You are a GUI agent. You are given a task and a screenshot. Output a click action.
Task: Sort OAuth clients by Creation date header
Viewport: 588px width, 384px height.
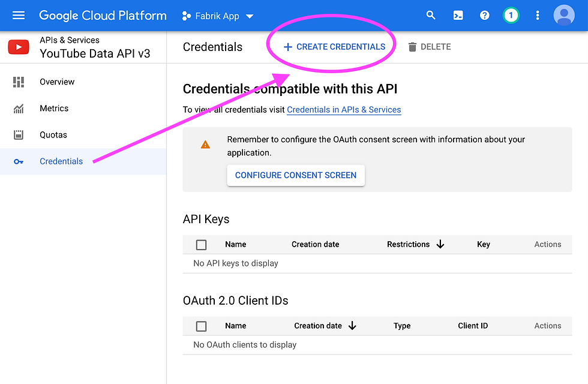pos(318,326)
